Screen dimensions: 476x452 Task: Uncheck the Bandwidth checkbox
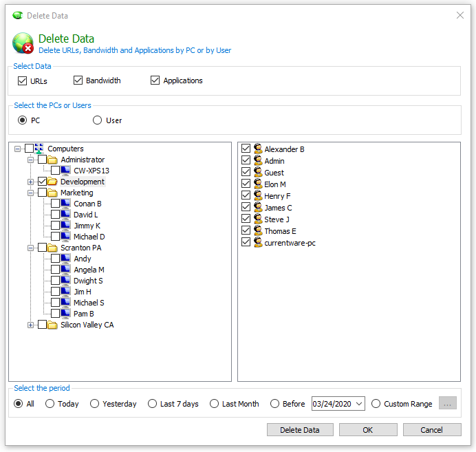(78, 80)
